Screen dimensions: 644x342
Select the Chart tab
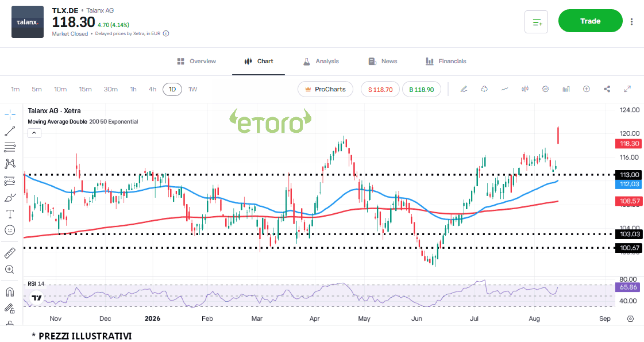click(x=259, y=62)
